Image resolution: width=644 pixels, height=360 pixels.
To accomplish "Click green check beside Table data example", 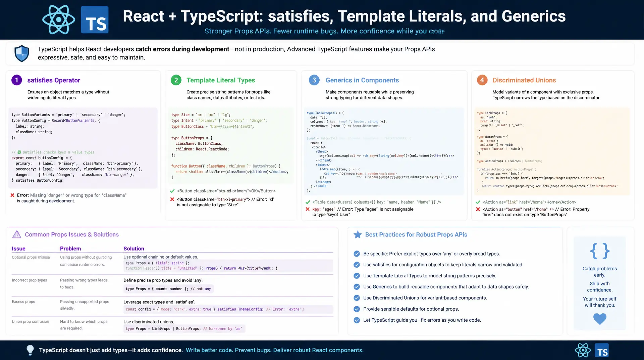I will 308,202.
